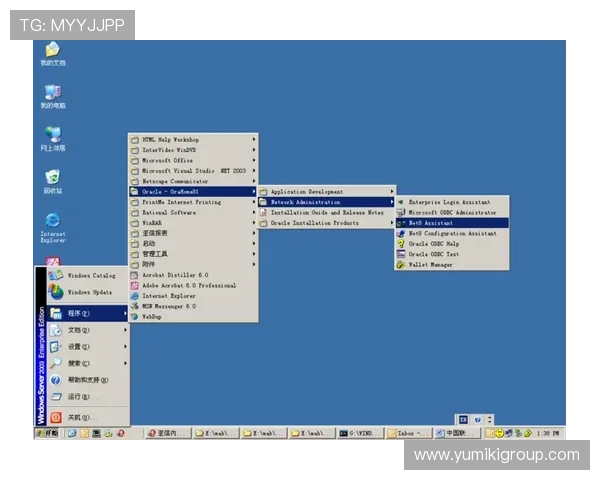Screen dimensions: 600x480
Task: Launch Windows Catalog from the Start menu
Action: [x=87, y=276]
